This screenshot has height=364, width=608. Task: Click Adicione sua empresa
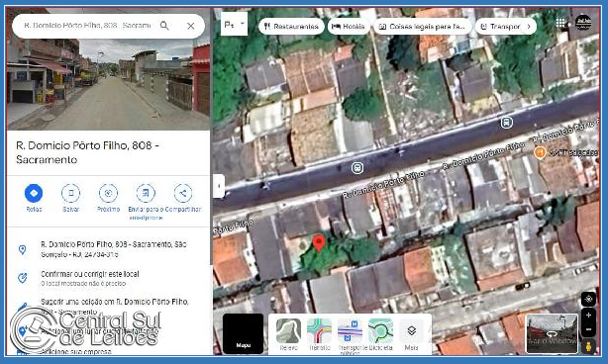[76, 351]
